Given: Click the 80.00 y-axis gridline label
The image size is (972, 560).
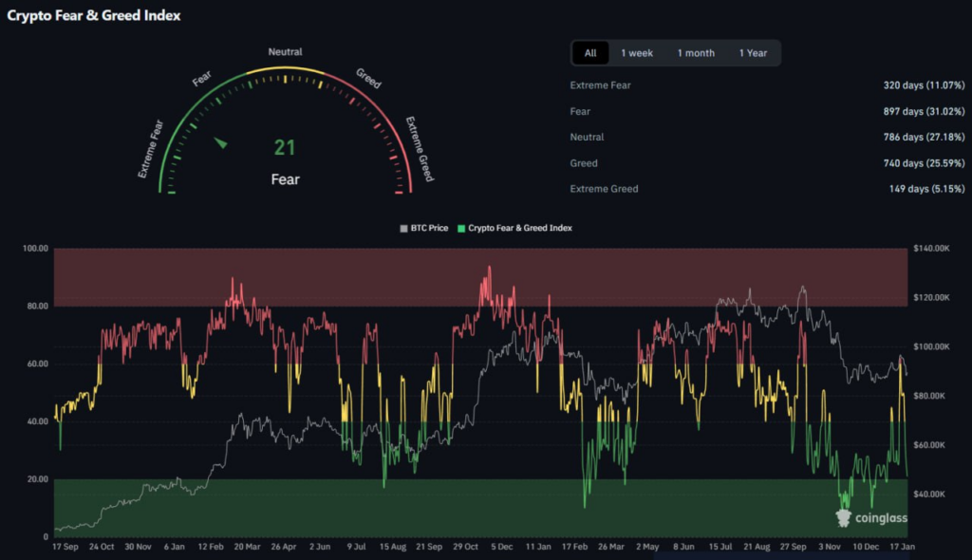Looking at the screenshot, I should (37, 306).
